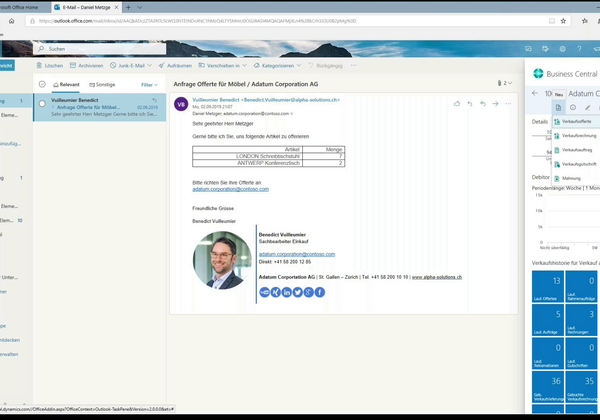This screenshot has height=420, width=600.
Task: Click the Aufräumen sweep button
Action: click(175, 66)
